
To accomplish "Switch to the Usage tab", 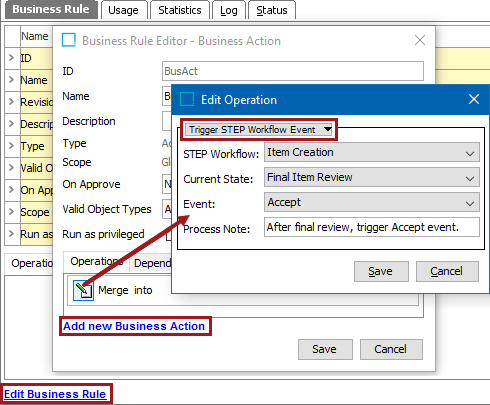I will (123, 10).
